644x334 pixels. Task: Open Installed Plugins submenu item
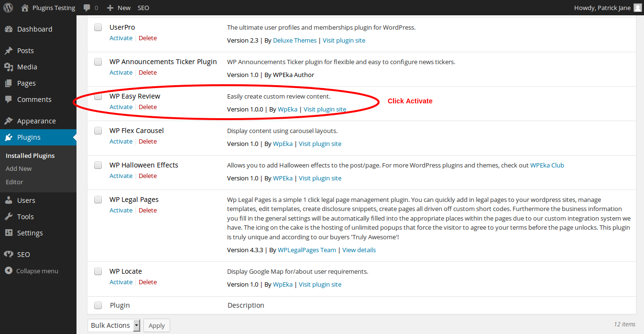coord(30,156)
